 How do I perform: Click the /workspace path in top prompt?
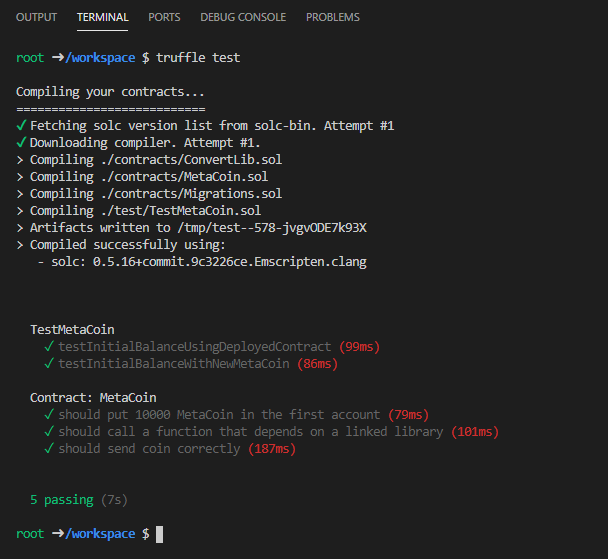point(100,58)
